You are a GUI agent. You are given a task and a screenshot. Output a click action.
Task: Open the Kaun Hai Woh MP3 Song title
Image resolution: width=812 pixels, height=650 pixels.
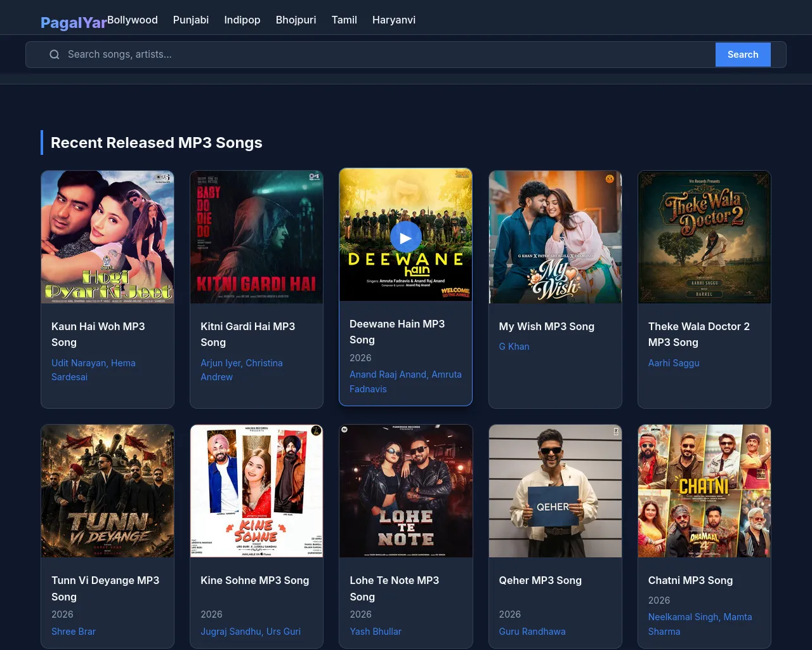pyautogui.click(x=98, y=335)
